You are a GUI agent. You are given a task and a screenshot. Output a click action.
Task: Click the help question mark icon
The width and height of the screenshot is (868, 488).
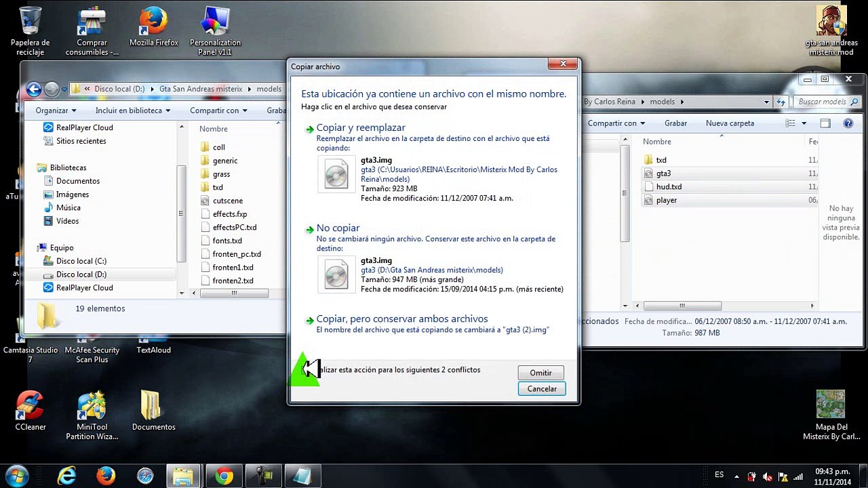[x=848, y=123]
